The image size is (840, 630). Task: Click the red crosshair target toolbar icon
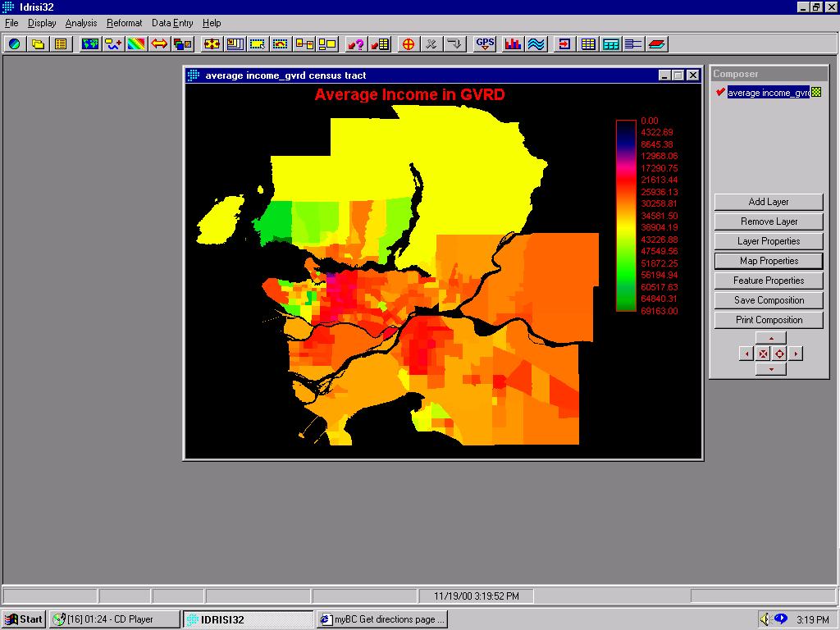(408, 44)
